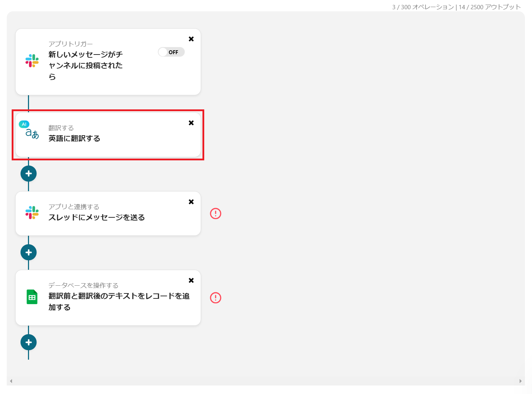Click the Google Sheets icon on the database step
The width and height of the screenshot is (532, 394).
click(32, 297)
